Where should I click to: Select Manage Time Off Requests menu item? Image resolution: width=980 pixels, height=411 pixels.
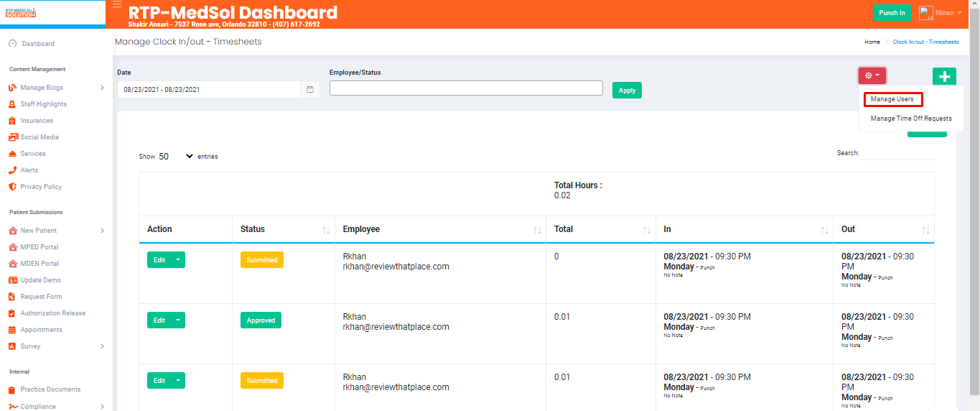coord(911,119)
